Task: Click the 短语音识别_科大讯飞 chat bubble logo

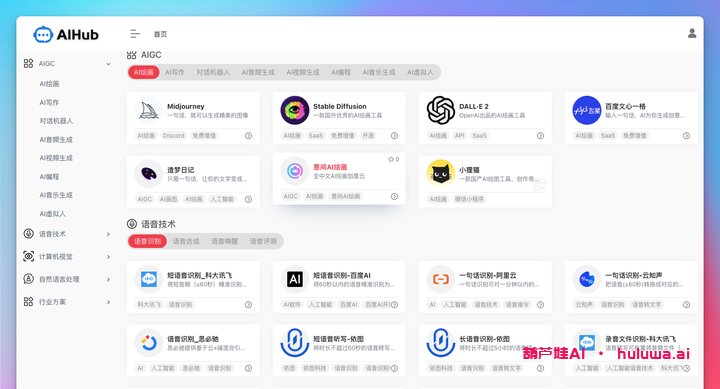Action: [x=149, y=279]
